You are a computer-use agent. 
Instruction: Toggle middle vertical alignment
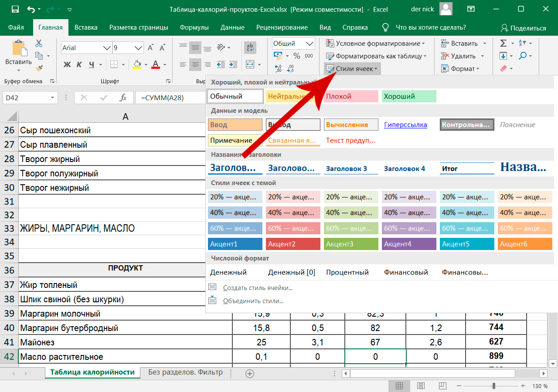point(196,47)
